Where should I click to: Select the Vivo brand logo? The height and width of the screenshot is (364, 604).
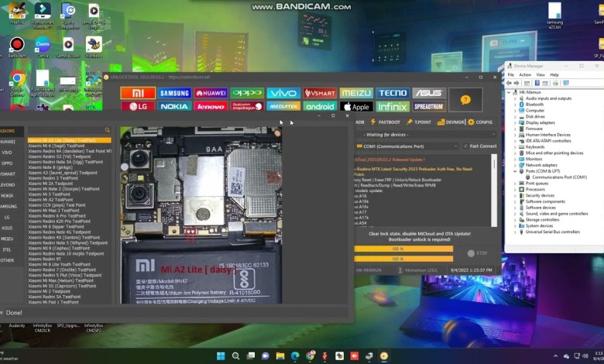283,93
